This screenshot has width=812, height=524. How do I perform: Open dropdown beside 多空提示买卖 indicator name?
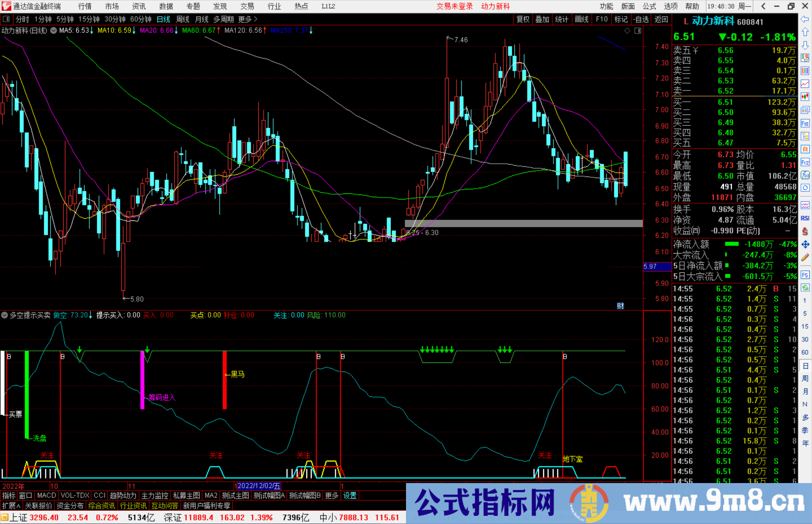coord(5,315)
